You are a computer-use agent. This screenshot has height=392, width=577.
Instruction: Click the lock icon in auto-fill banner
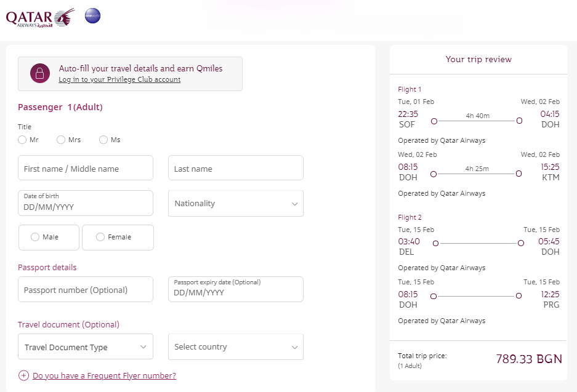(40, 74)
